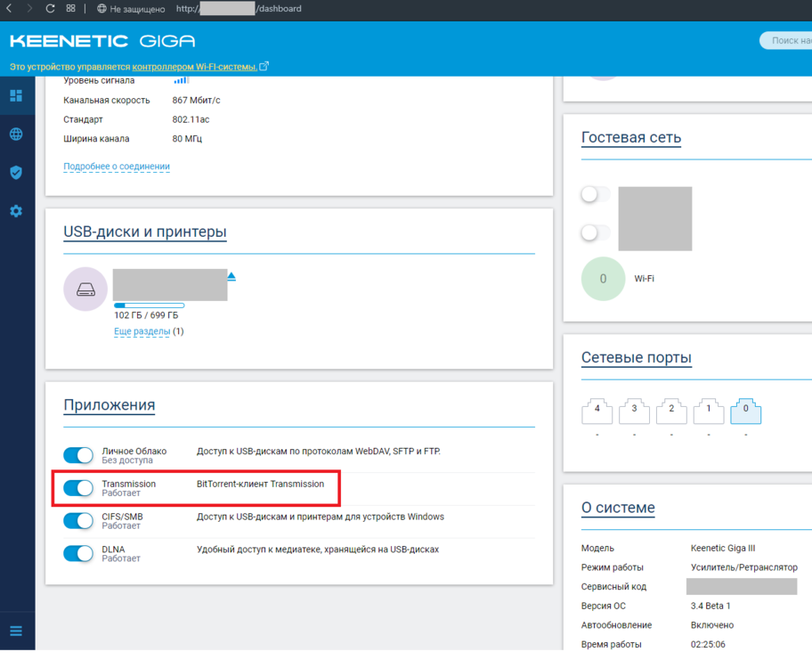Open the browser speed dial grid icon
Image resolution: width=812 pixels, height=668 pixels.
(71, 8)
